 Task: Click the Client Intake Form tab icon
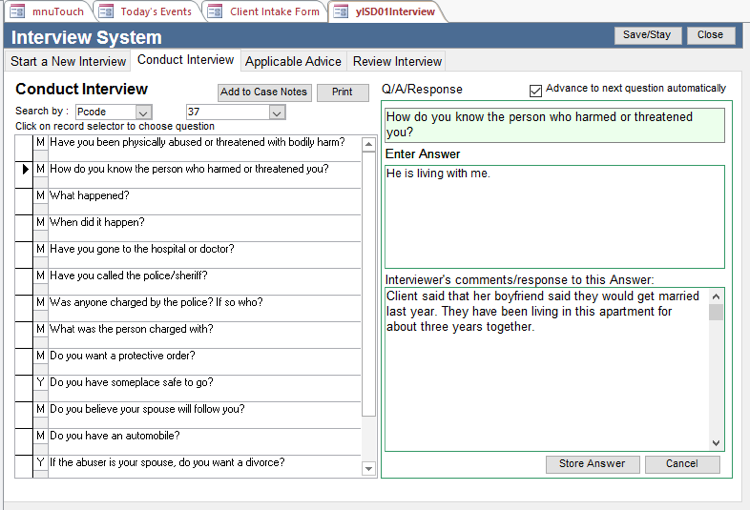[214, 12]
